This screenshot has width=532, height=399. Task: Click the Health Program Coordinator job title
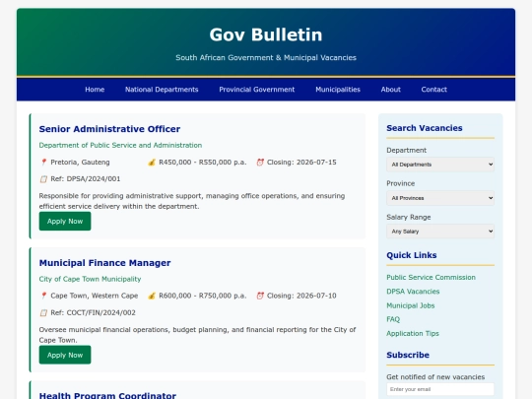[x=107, y=396]
